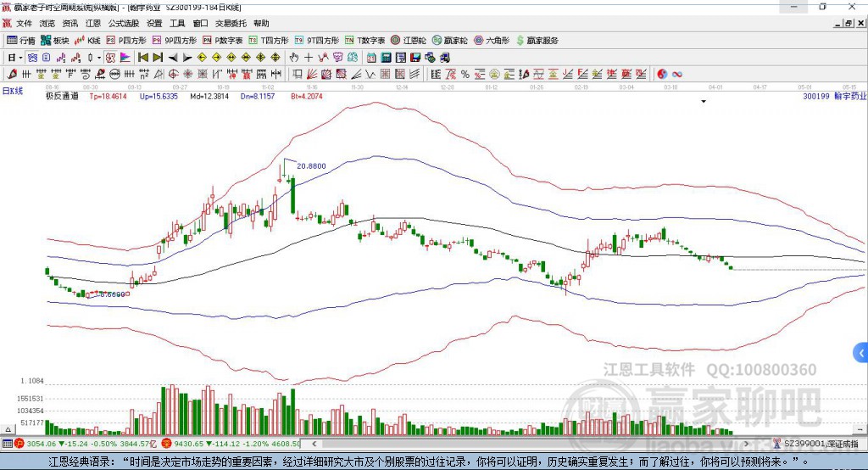Open the 交易委托 menu
Screen dimensions: 868x470
click(231, 23)
